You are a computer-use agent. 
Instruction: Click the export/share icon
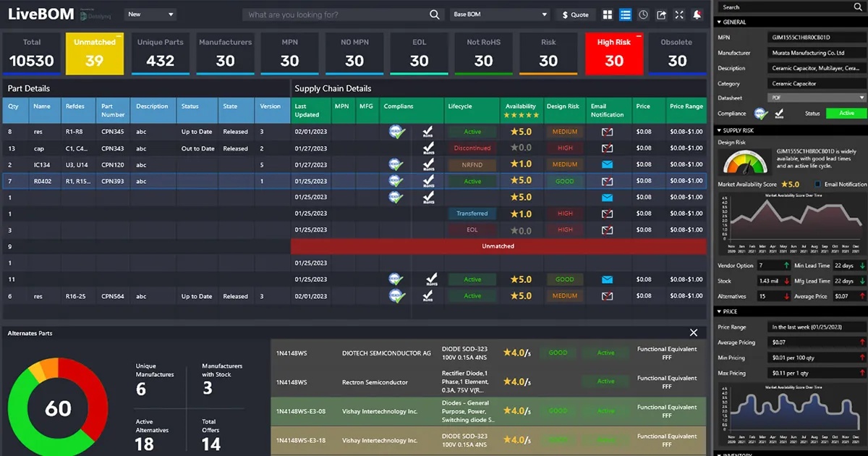pyautogui.click(x=661, y=14)
